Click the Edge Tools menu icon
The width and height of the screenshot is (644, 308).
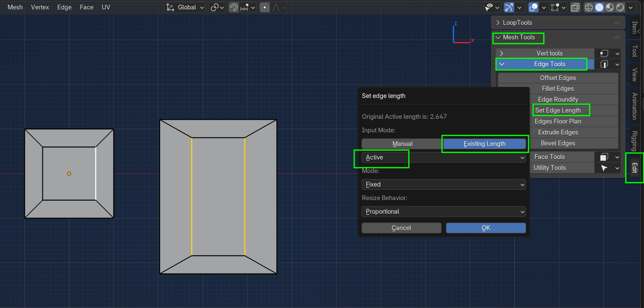pyautogui.click(x=604, y=64)
